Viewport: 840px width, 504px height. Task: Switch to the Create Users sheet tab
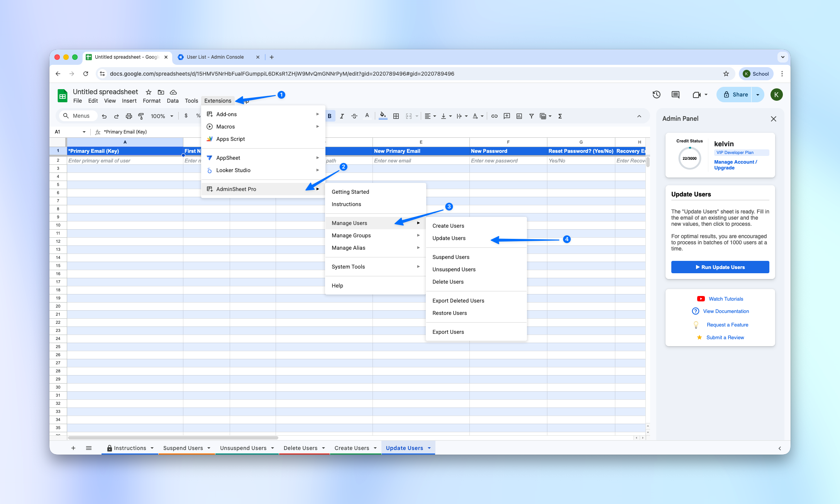point(352,448)
